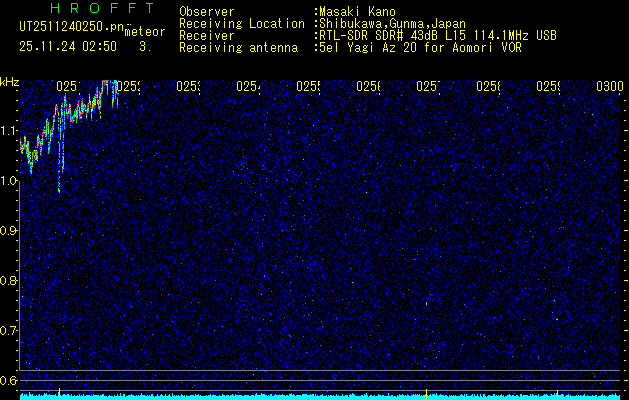The width and height of the screenshot is (629, 400).
Task: Click the 1.0 kHz frequency label
Action: pyautogui.click(x=9, y=181)
